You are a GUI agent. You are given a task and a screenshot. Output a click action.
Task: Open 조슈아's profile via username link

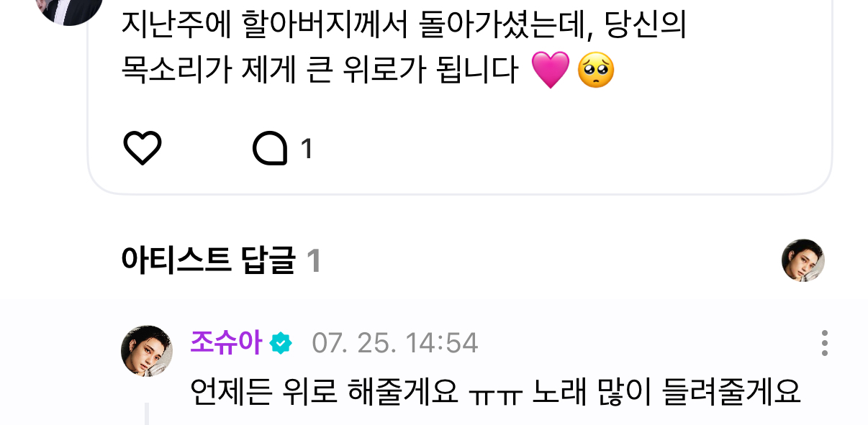click(225, 343)
